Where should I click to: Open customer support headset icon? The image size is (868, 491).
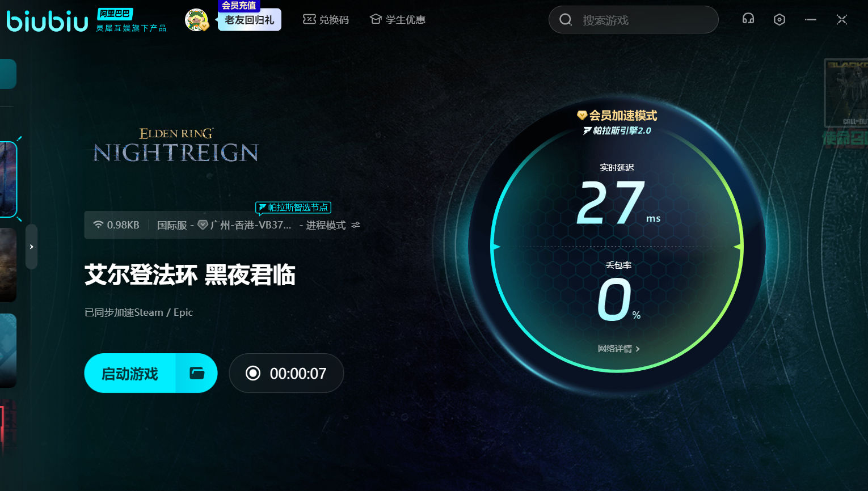tap(748, 19)
